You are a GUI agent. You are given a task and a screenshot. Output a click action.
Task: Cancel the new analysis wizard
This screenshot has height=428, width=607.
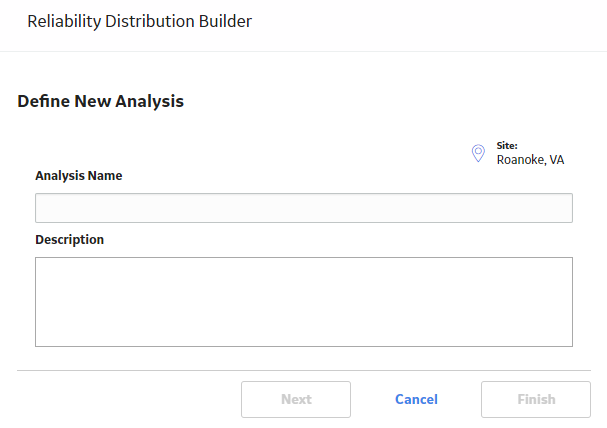pyautogui.click(x=416, y=399)
